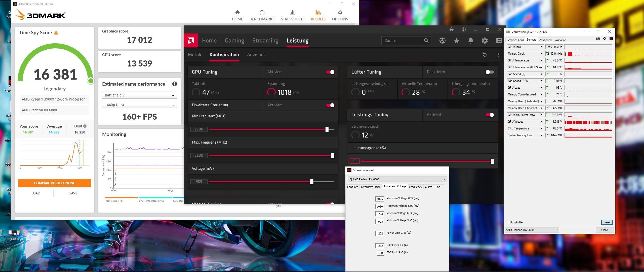The height and width of the screenshot is (272, 644).
Task: Click the Time Spy Score warning icon
Action: pyautogui.click(x=56, y=33)
